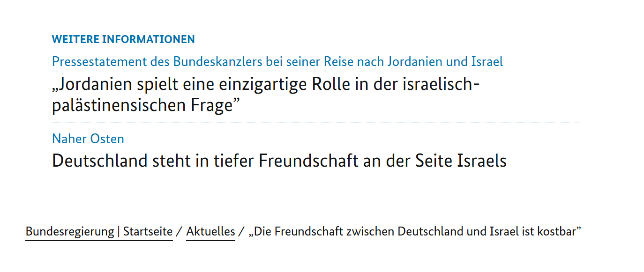Choose "Startseite" in the breadcrumb trail

148,231
